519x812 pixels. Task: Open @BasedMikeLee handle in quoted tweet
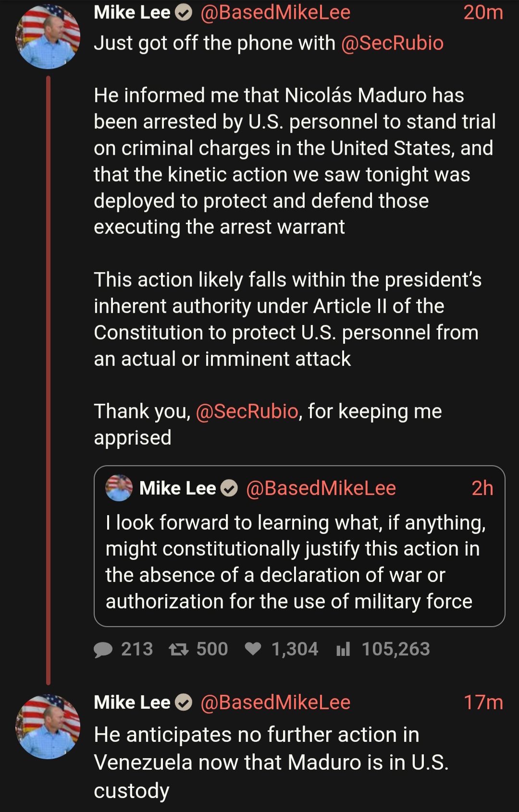tap(321, 488)
